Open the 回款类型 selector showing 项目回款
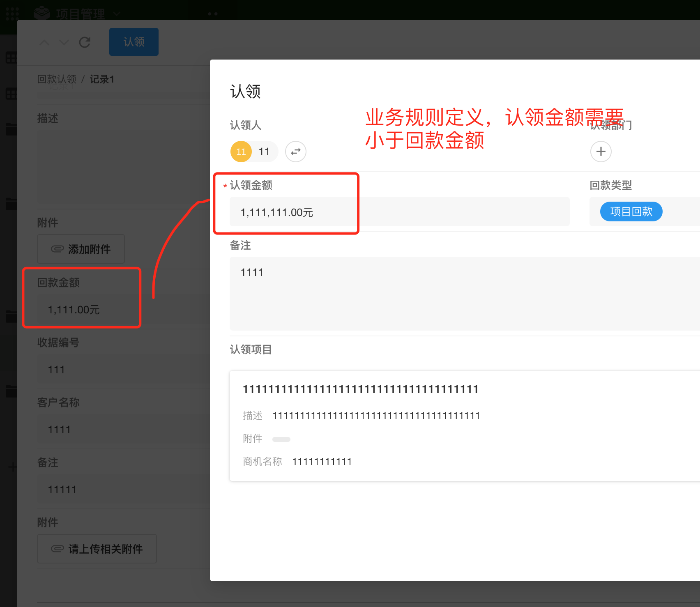This screenshot has height=607, width=700. click(x=631, y=212)
